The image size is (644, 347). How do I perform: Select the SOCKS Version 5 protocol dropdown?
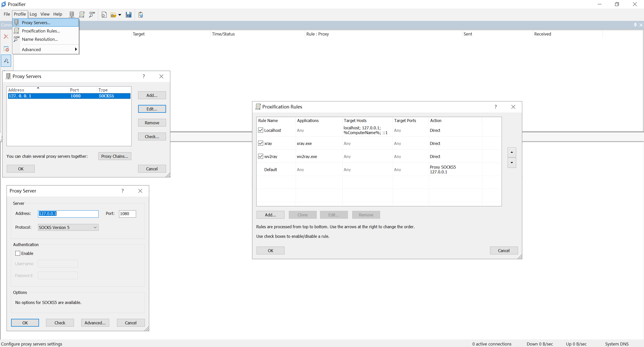(67, 227)
